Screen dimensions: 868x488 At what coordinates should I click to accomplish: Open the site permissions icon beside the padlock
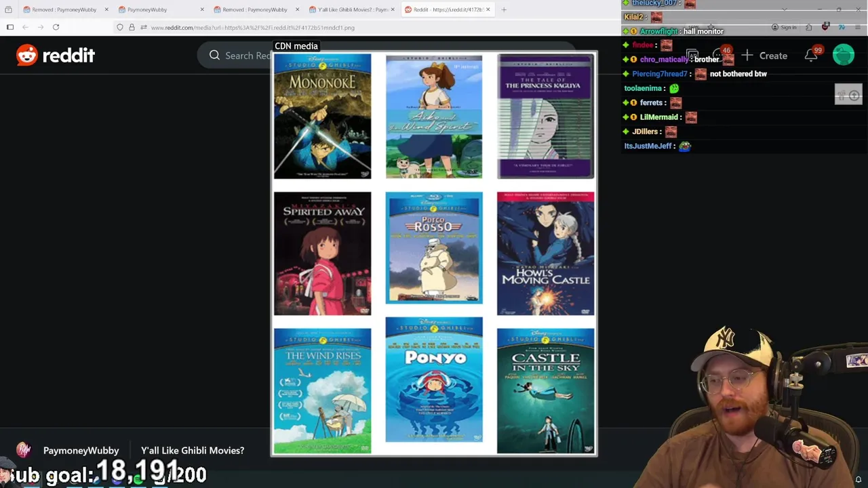pos(143,27)
